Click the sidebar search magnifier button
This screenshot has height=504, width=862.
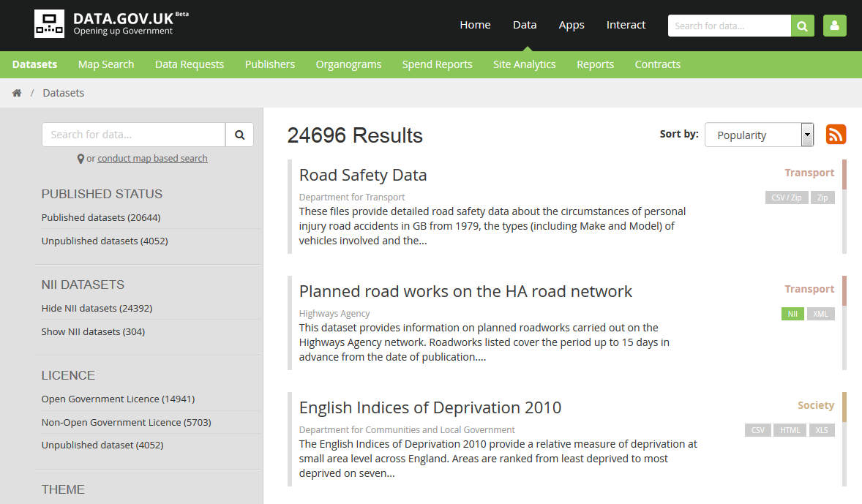click(240, 135)
